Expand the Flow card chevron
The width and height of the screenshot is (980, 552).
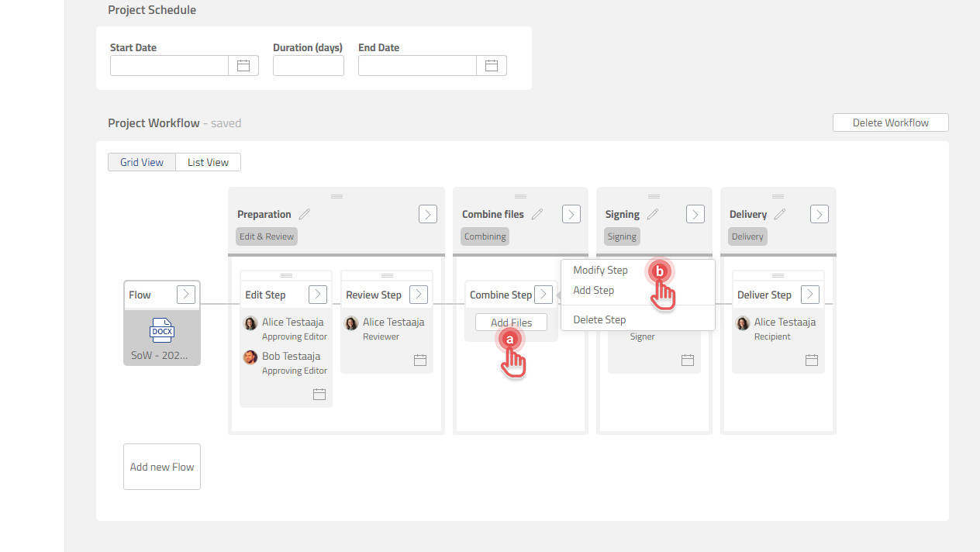pyautogui.click(x=185, y=294)
